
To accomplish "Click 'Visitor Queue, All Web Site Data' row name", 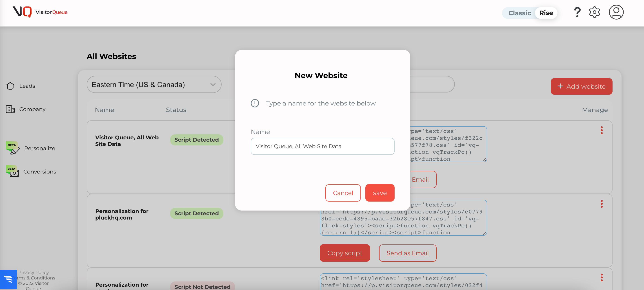I will [x=127, y=141].
